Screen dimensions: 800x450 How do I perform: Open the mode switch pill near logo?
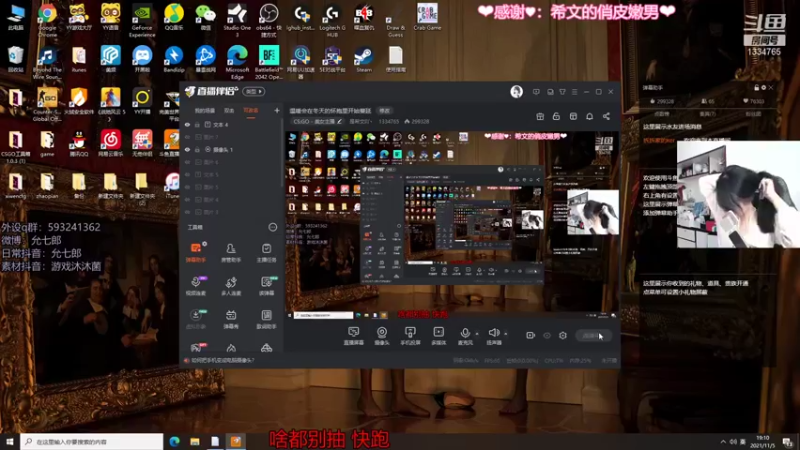[253, 91]
